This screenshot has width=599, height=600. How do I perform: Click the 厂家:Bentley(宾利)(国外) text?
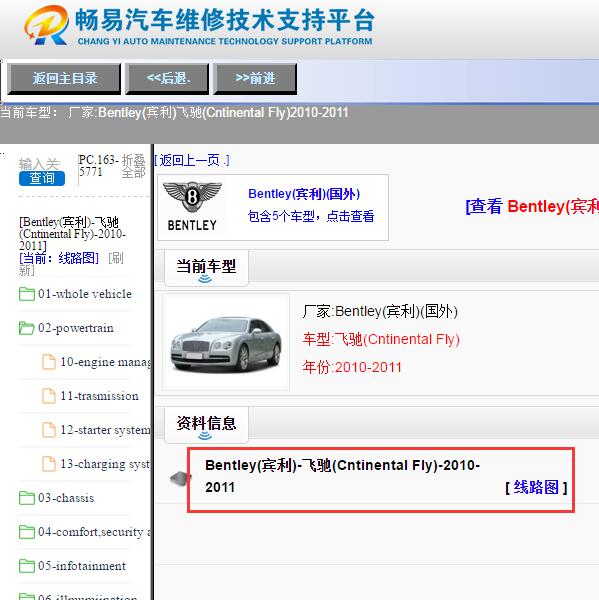point(380,311)
